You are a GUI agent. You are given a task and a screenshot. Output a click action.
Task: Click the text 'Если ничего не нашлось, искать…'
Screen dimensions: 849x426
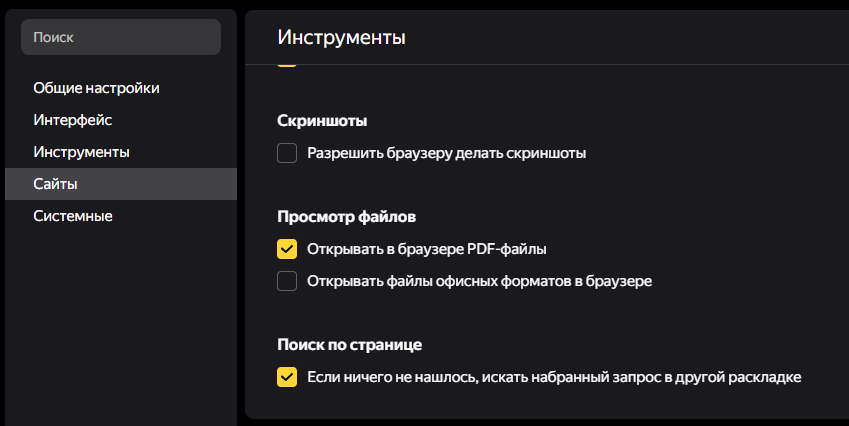(x=554, y=377)
